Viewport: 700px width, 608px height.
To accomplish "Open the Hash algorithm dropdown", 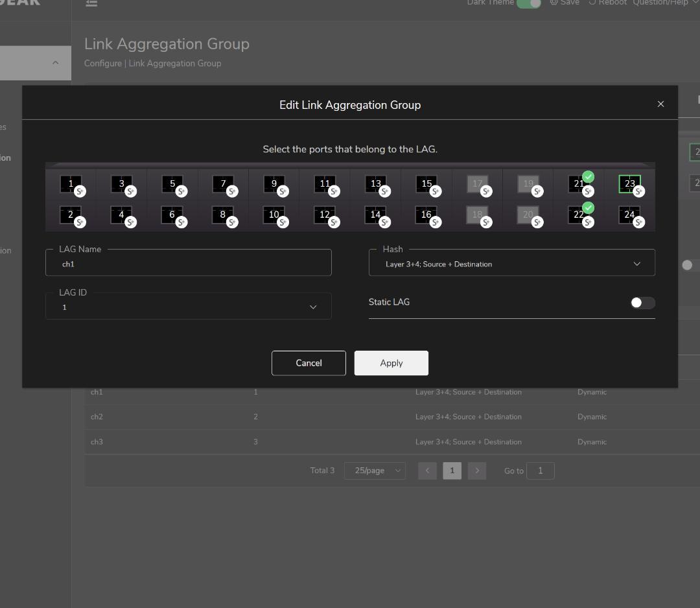I will coord(511,264).
